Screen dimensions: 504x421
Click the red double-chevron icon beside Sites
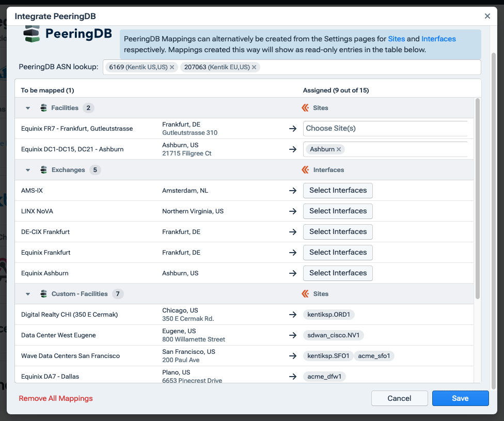point(304,107)
